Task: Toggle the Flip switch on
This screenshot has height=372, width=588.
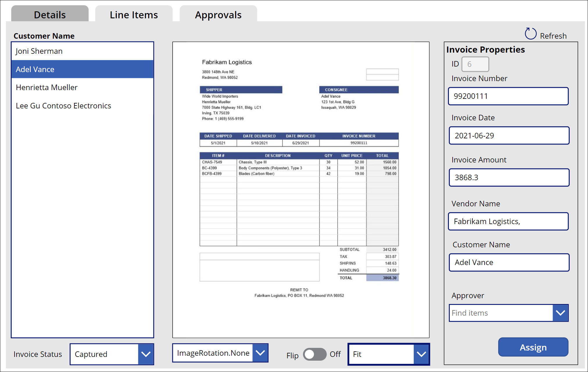Action: pos(315,354)
